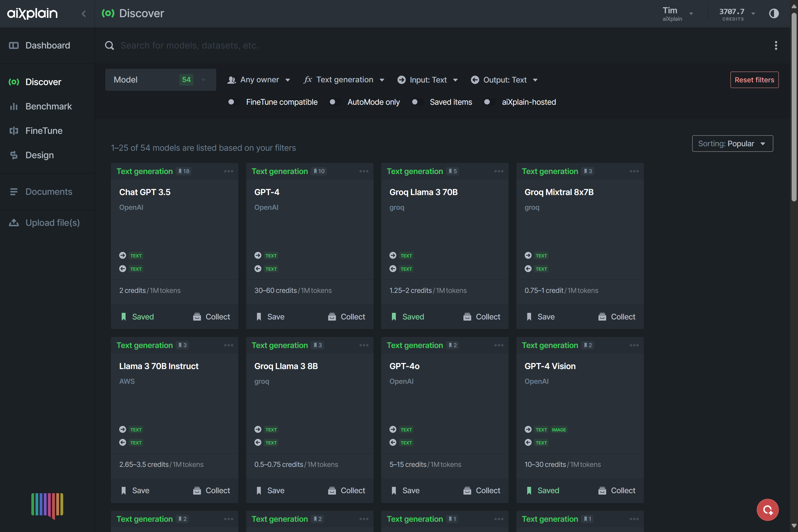
Task: Click the aiXplain logo
Action: pos(33,13)
